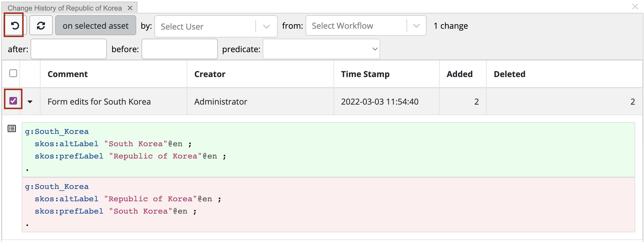Viewport: 644px width, 242px height.
Task: Close the panel with top-right X
Action: click(x=635, y=6)
